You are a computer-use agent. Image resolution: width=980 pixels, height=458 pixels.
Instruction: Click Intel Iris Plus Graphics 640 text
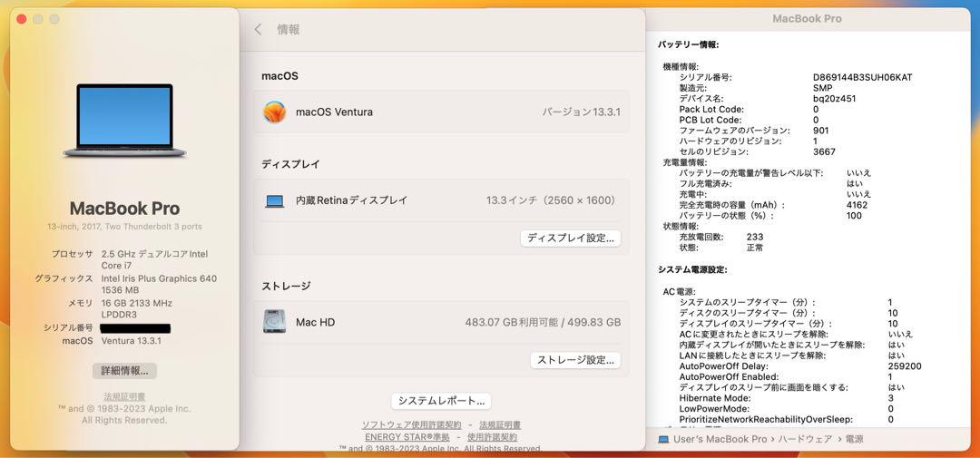tap(159, 278)
